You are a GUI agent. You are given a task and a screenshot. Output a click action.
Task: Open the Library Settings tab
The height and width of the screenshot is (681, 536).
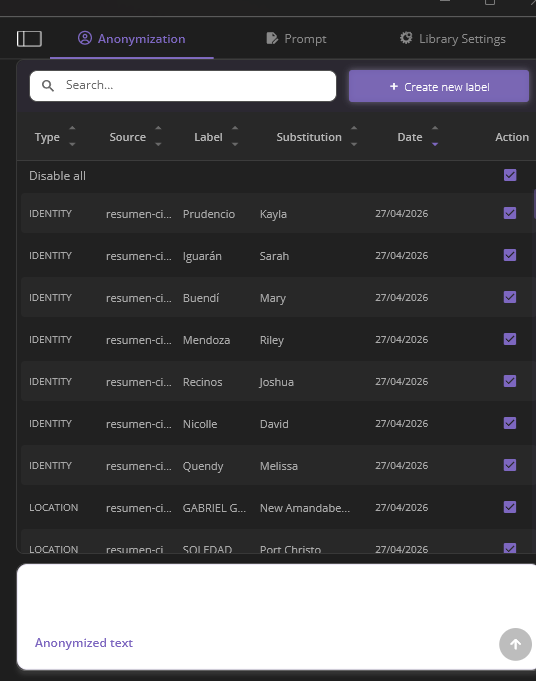coord(453,39)
